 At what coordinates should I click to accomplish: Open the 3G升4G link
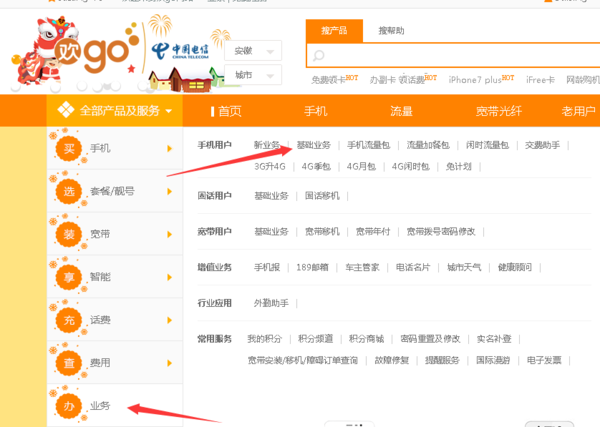pyautogui.click(x=270, y=166)
